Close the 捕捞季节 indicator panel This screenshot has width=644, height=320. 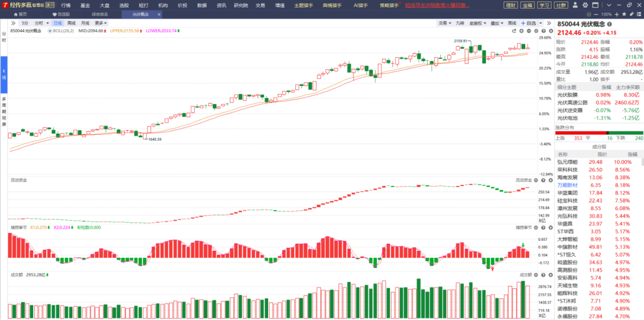550,228
